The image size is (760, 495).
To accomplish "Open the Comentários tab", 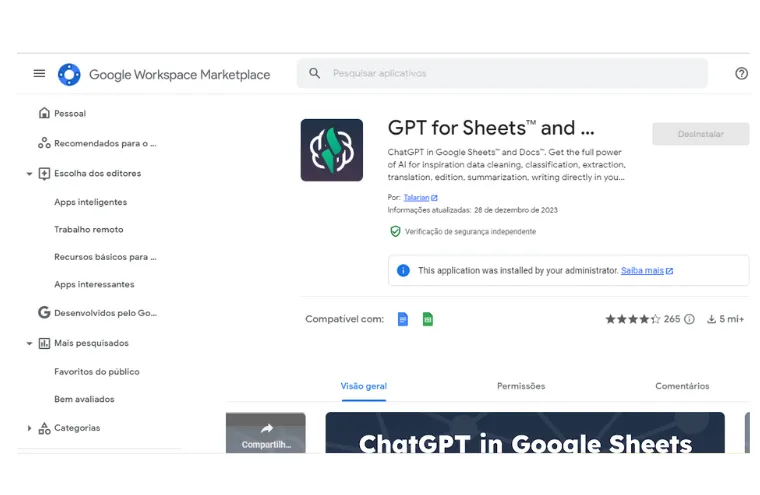I will pos(682,386).
